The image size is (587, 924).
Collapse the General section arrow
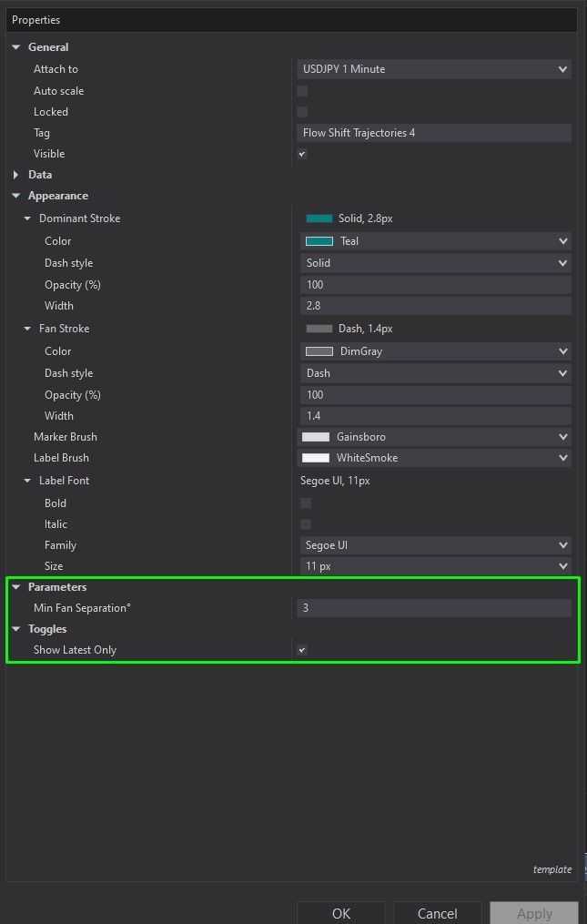[16, 47]
